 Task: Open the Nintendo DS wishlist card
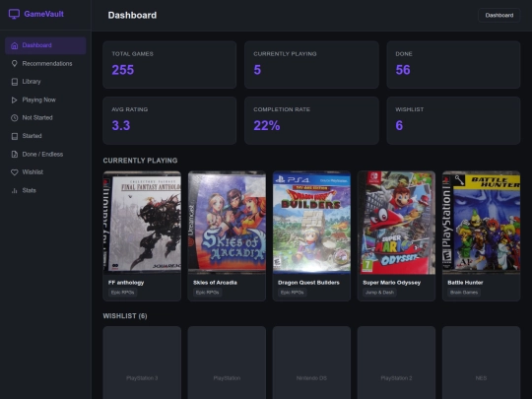point(311,363)
